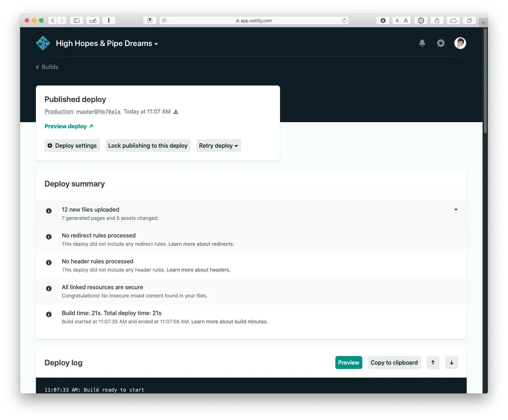Image resolution: width=508 pixels, height=420 pixels.
Task: Decrease text size with small A
Action: pyautogui.click(x=397, y=20)
